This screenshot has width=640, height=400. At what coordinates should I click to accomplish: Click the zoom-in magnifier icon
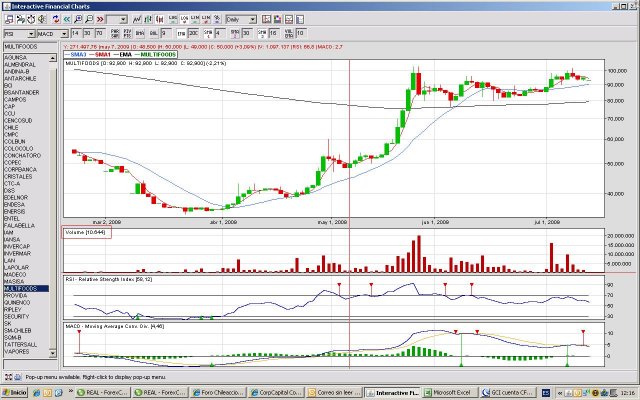pos(78,19)
